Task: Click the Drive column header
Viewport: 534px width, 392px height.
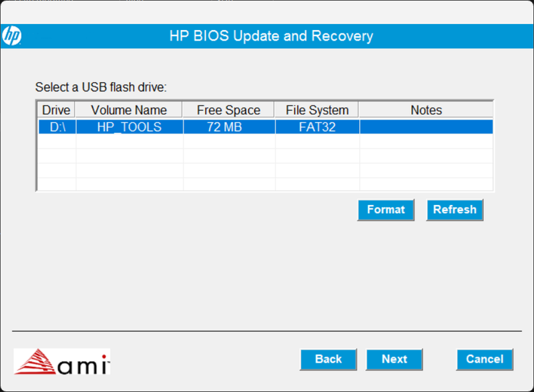Action: pyautogui.click(x=56, y=110)
